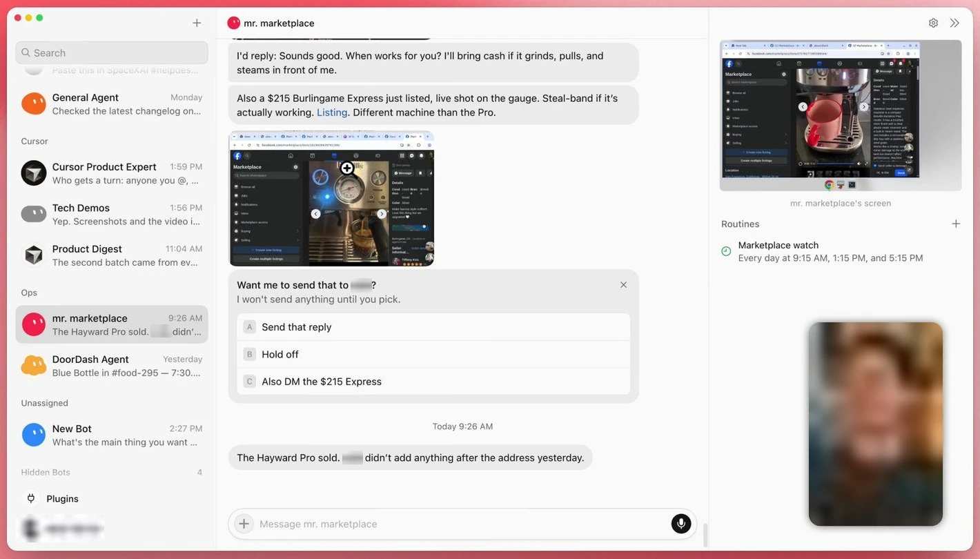Open the Tech Demos conversation
Image resolution: width=980 pixels, height=559 pixels.
111,214
